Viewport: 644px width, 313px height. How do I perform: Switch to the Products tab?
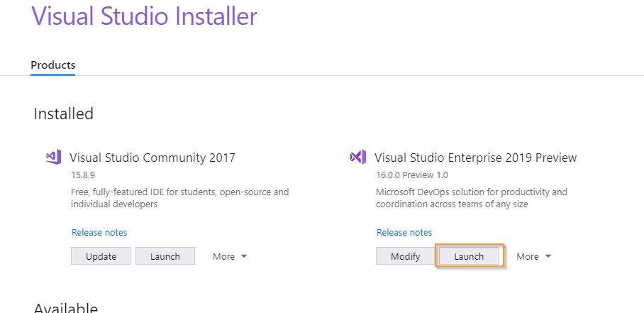53,65
